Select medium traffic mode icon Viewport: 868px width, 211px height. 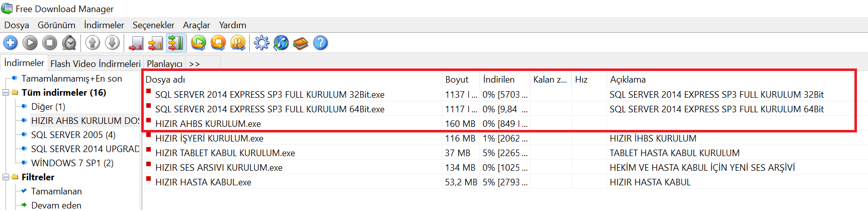pos(156,43)
